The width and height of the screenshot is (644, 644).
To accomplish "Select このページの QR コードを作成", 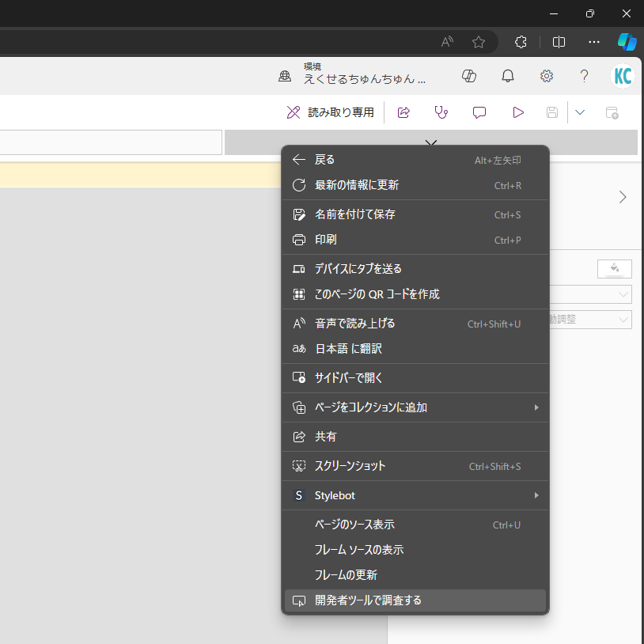I will (x=415, y=294).
